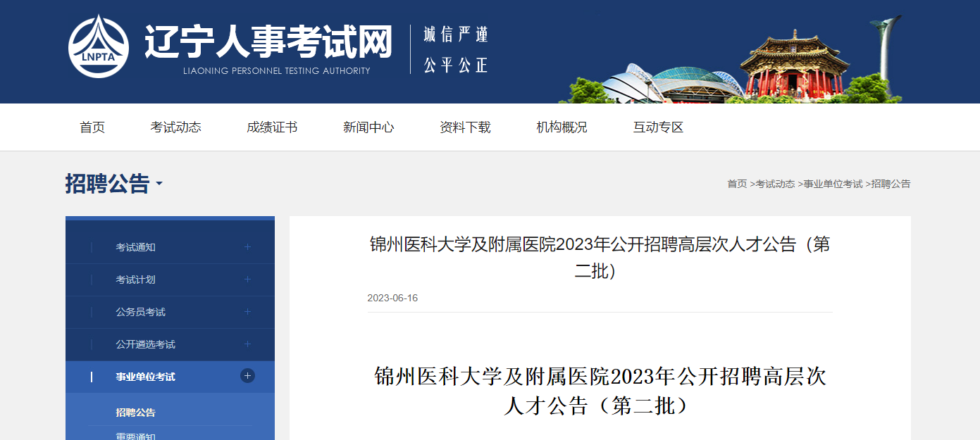
Task: Select 考试通知 in the sidebar
Action: pyautogui.click(x=136, y=247)
